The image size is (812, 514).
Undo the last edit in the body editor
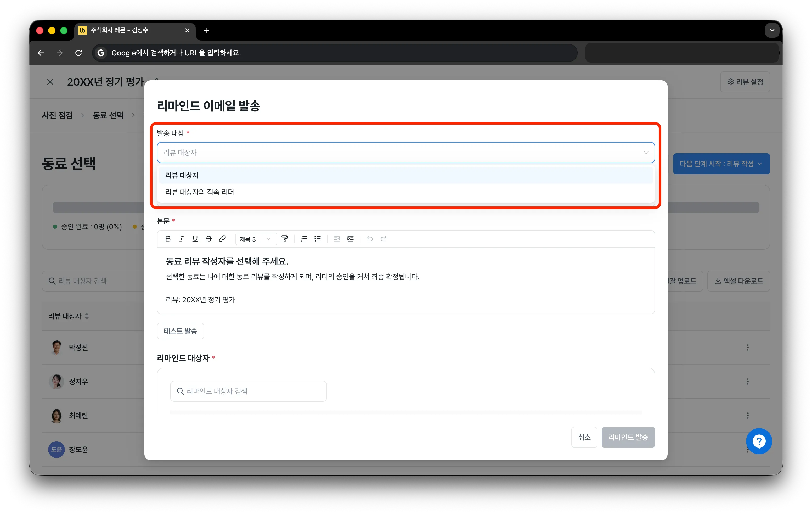(x=370, y=239)
